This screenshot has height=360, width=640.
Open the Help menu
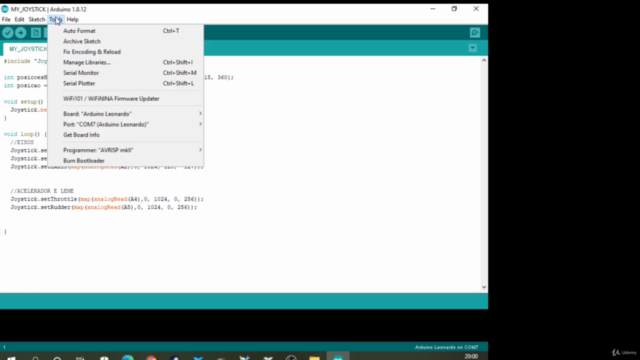point(73,19)
